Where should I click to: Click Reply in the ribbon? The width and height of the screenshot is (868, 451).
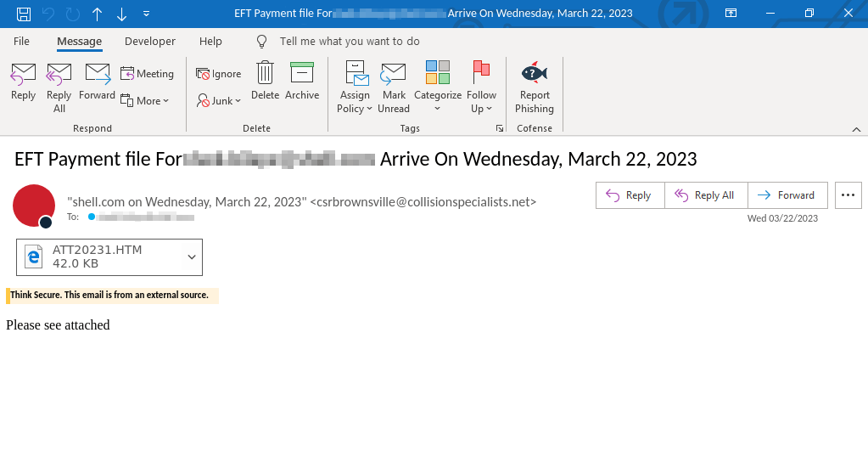[23, 81]
